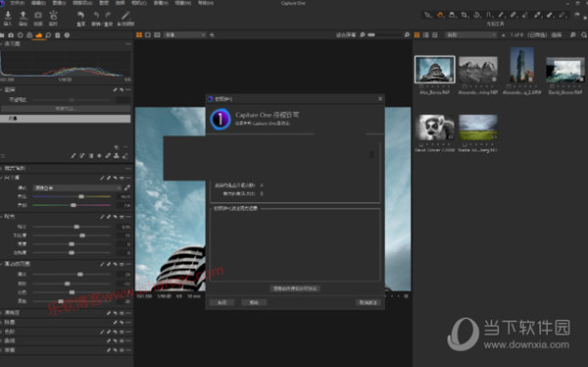Open the Image (图像) menu
The height and width of the screenshot is (367, 588).
(59, 3)
